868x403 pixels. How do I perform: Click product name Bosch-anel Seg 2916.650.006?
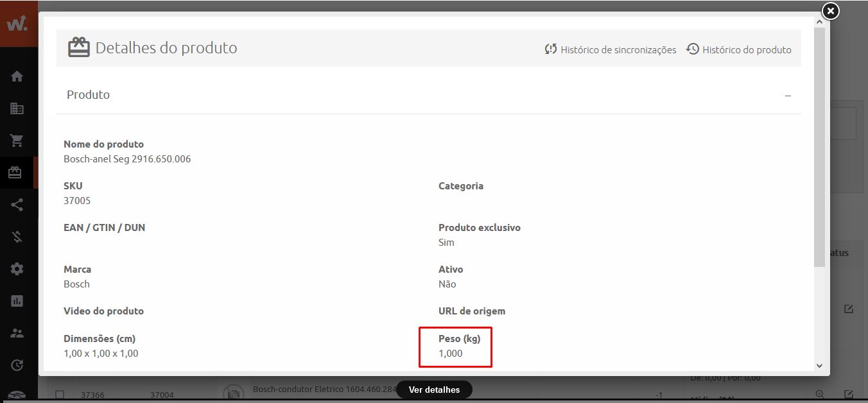[127, 159]
